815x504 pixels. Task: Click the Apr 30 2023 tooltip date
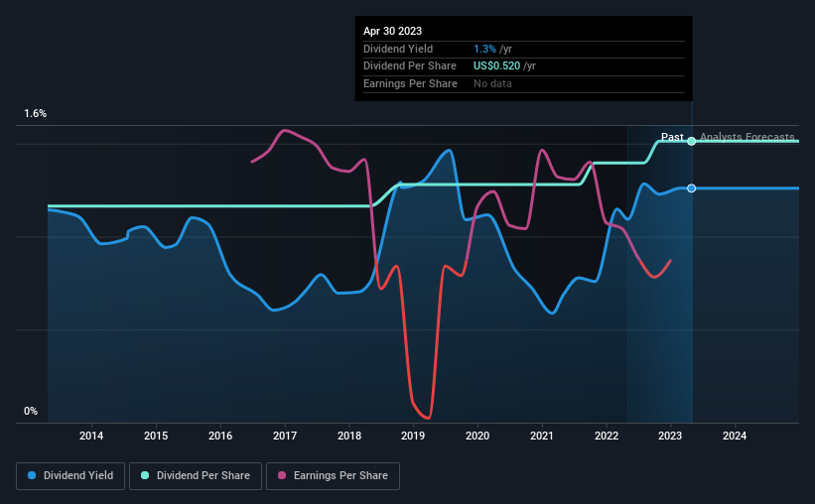pyautogui.click(x=392, y=31)
